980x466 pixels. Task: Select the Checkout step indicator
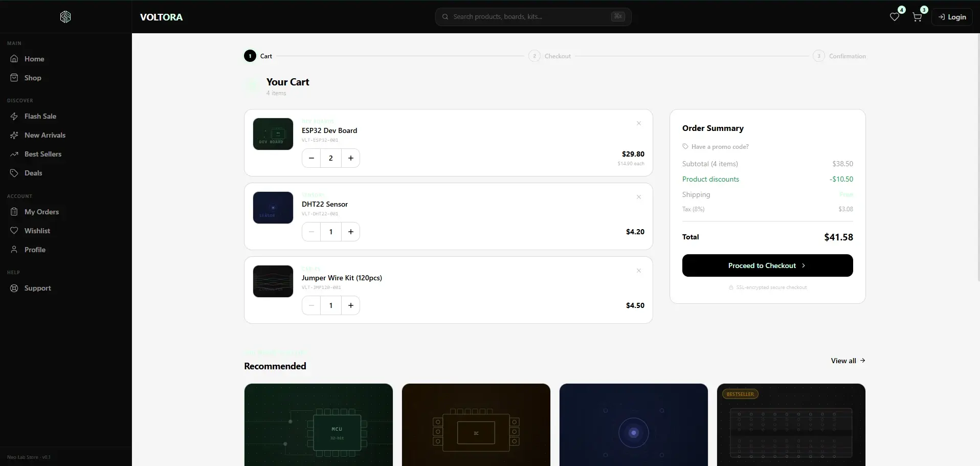click(549, 56)
